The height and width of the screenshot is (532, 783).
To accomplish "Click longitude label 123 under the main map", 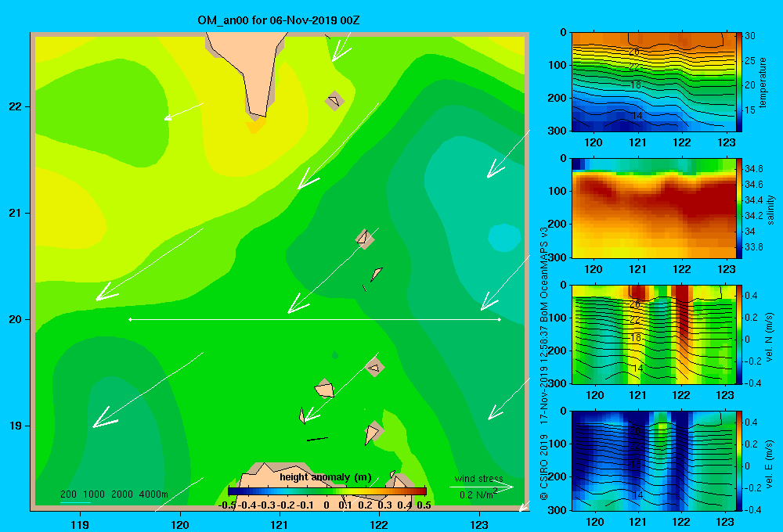I will (x=479, y=524).
